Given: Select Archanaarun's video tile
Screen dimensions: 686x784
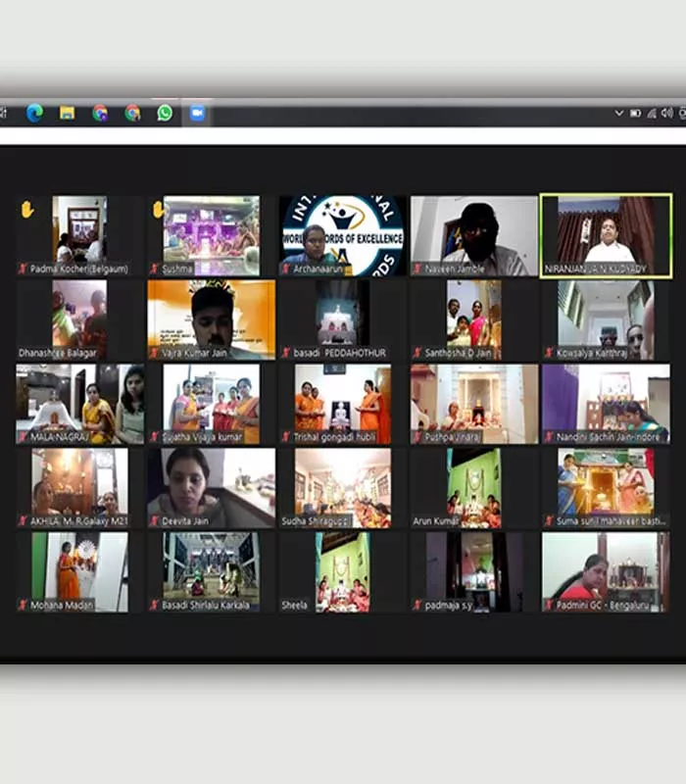Looking at the screenshot, I should click(x=343, y=234).
